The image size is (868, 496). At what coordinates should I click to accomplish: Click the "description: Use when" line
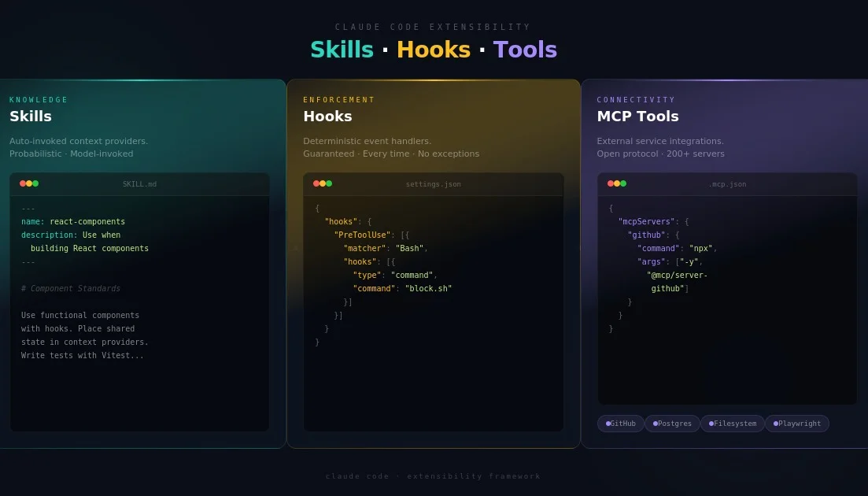(x=71, y=235)
